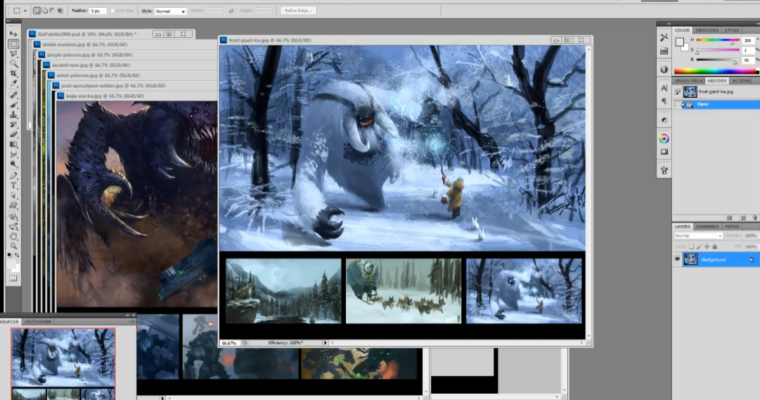This screenshot has height=400, width=760.
Task: Set history brush source to snapshot
Action: click(x=677, y=92)
